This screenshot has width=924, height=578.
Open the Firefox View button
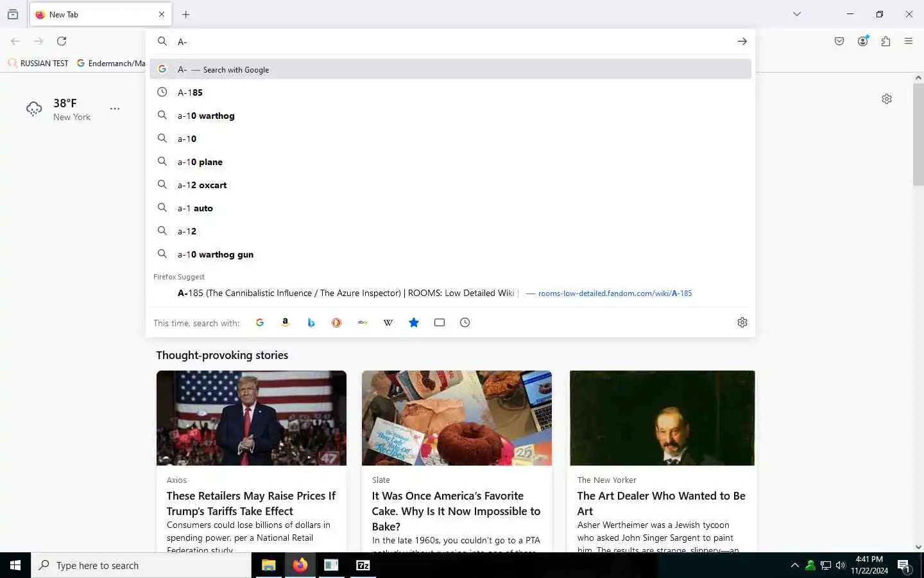(x=13, y=14)
